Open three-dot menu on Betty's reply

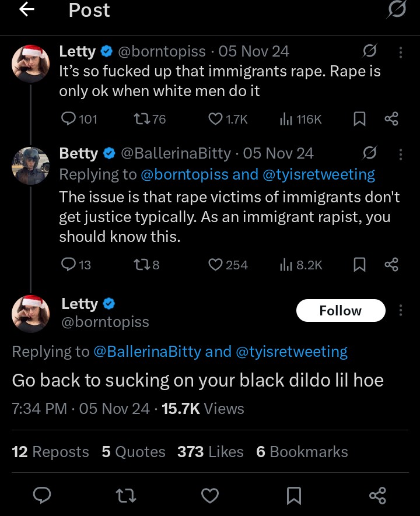tap(401, 154)
